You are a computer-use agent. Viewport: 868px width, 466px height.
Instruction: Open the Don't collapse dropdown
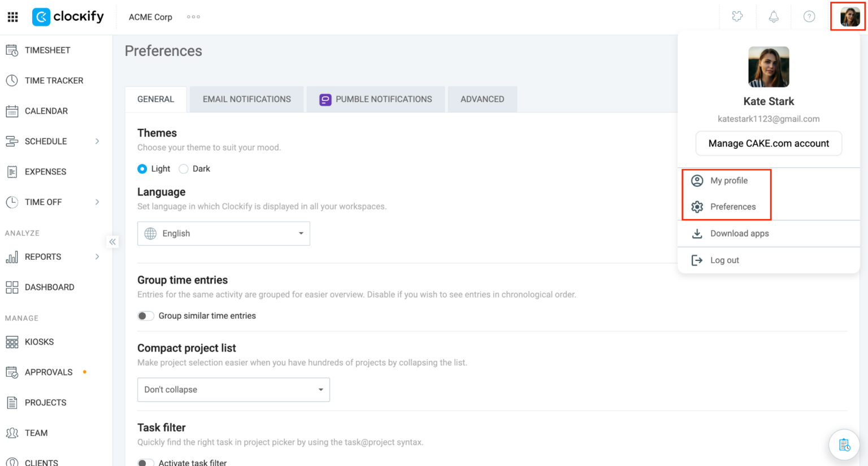tap(233, 390)
